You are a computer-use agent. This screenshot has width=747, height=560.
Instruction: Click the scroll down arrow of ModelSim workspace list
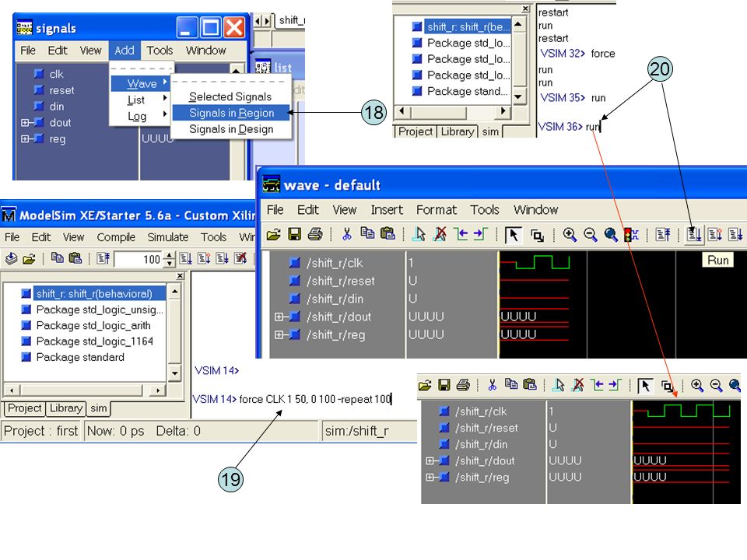pyautogui.click(x=175, y=373)
